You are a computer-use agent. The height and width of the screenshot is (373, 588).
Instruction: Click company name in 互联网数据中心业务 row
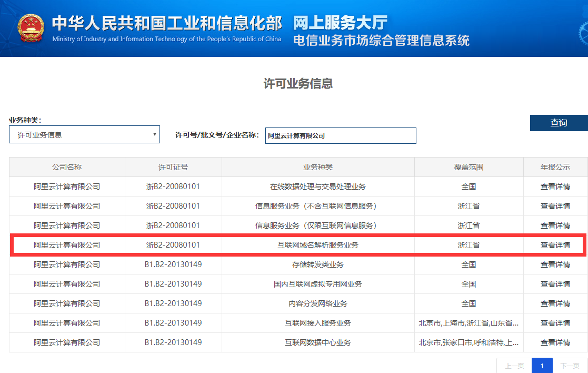click(67, 342)
